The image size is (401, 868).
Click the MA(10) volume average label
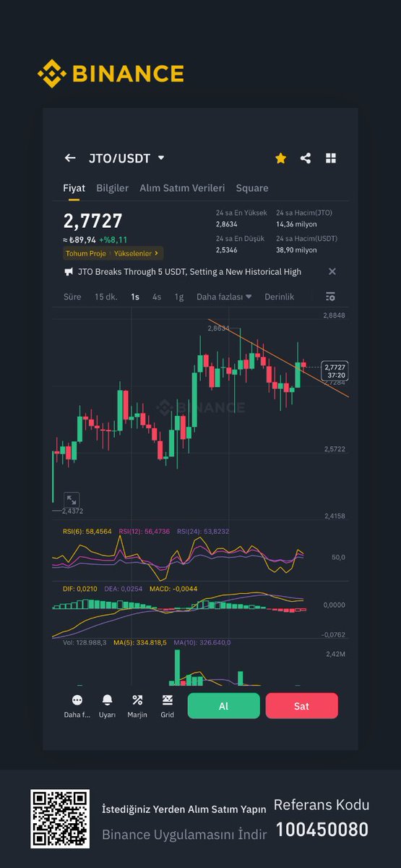point(203,642)
